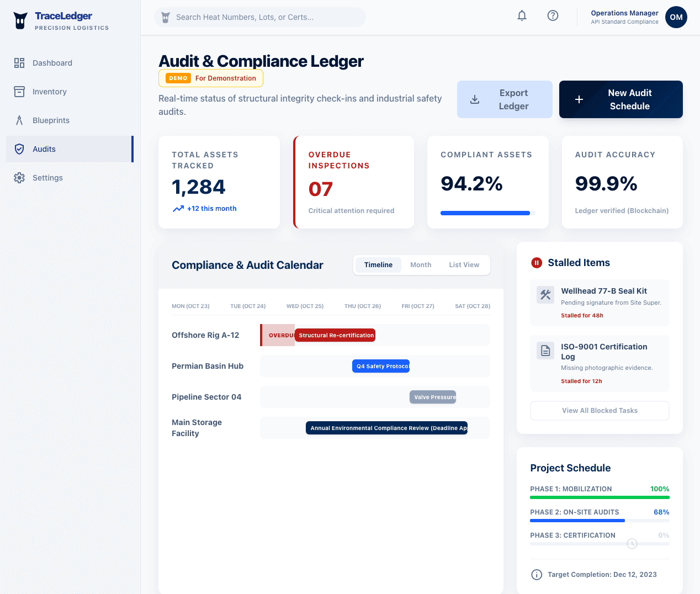Click the Pipeline Sector 04 row label

[206, 397]
